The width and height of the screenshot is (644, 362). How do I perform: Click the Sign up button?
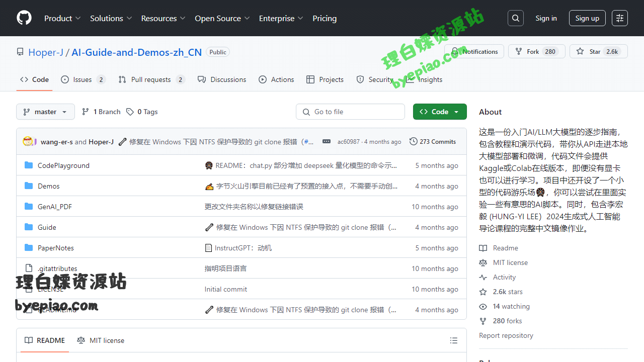point(587,18)
